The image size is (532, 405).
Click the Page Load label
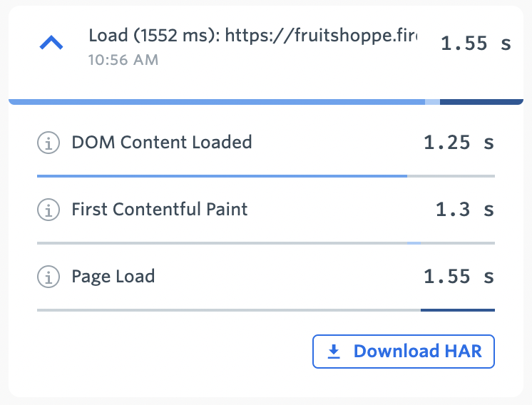pyautogui.click(x=113, y=277)
